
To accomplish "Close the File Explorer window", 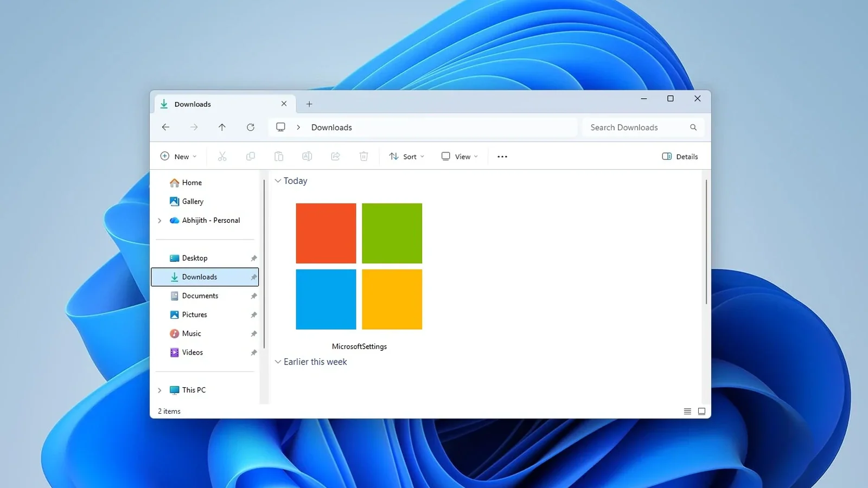I will pos(698,99).
